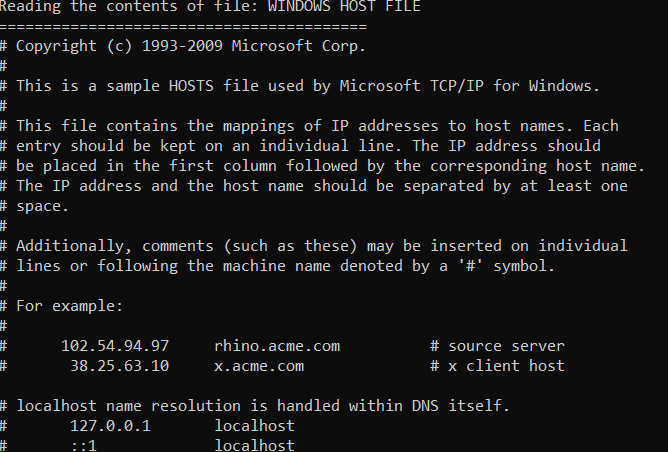Click the rhino.acme.com host name
This screenshot has width=668, height=452.
point(277,346)
